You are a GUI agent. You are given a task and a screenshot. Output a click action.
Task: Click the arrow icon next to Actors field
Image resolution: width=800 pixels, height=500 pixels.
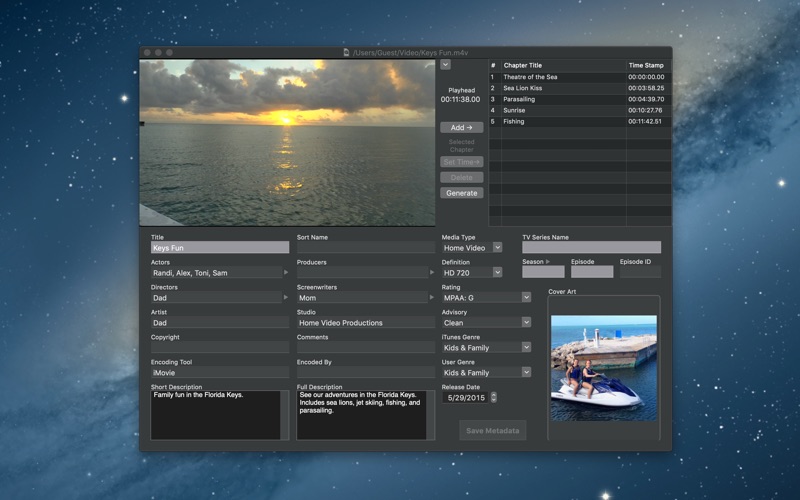click(286, 272)
